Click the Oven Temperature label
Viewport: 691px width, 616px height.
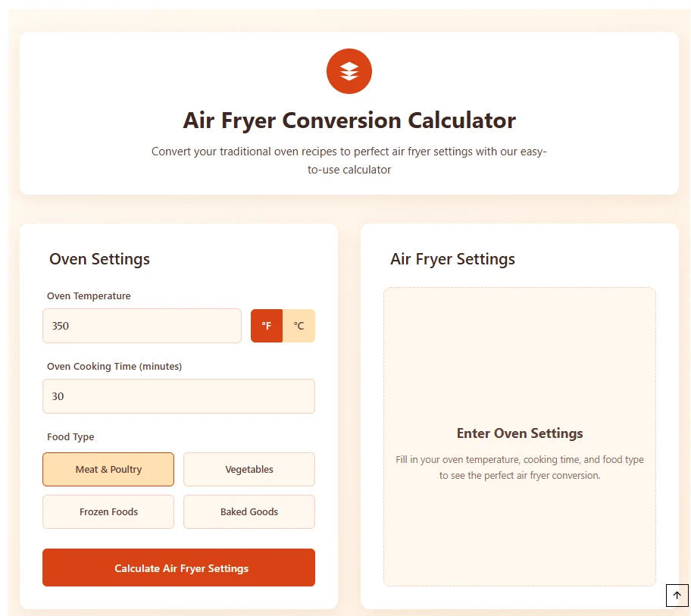click(88, 295)
